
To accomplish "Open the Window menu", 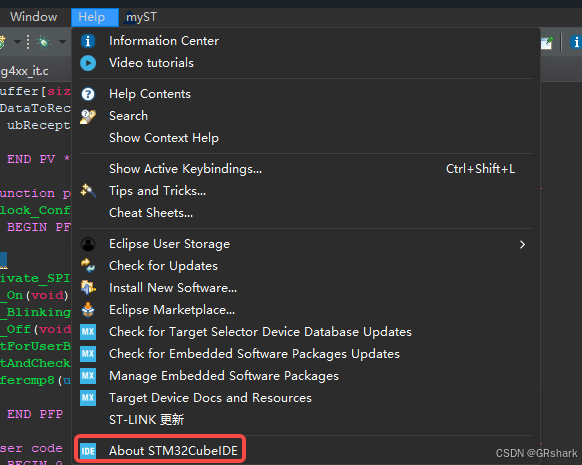I will pos(33,17).
